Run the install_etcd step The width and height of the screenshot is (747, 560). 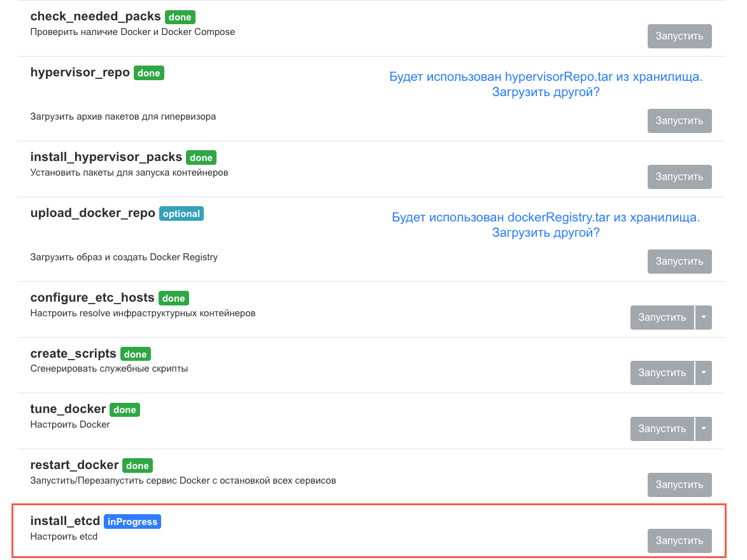coord(679,541)
